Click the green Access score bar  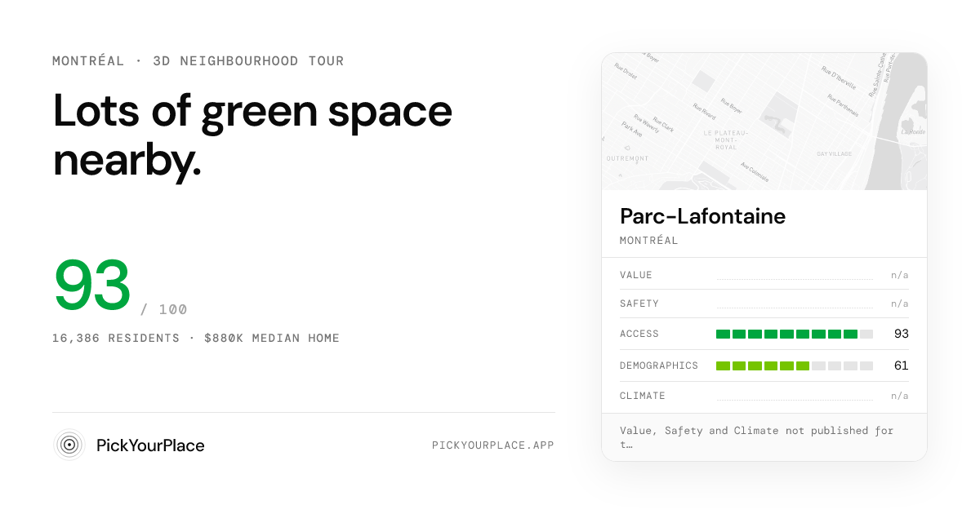pyautogui.click(x=795, y=334)
